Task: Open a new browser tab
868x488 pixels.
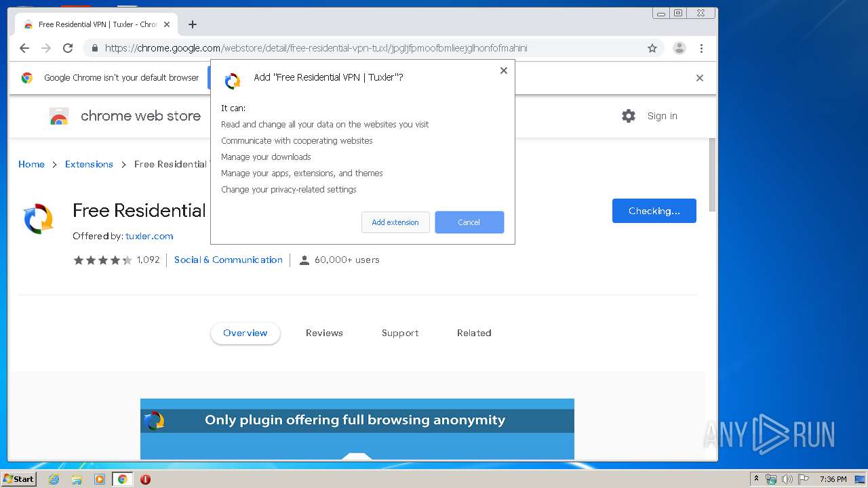Action: 193,24
